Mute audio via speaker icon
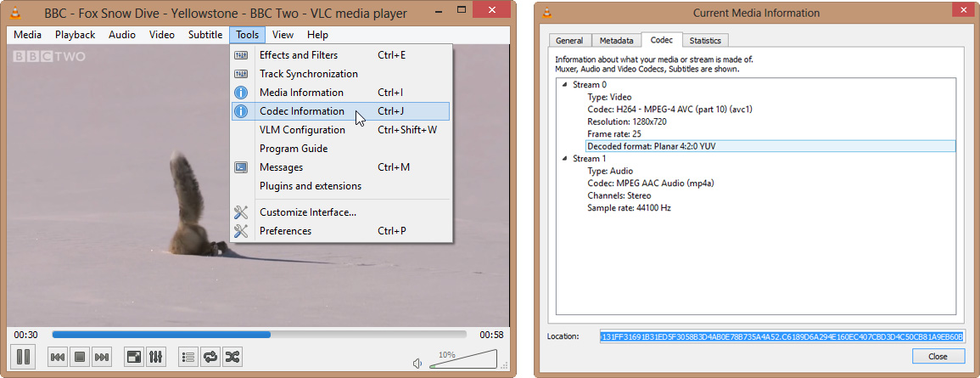 pos(417,363)
